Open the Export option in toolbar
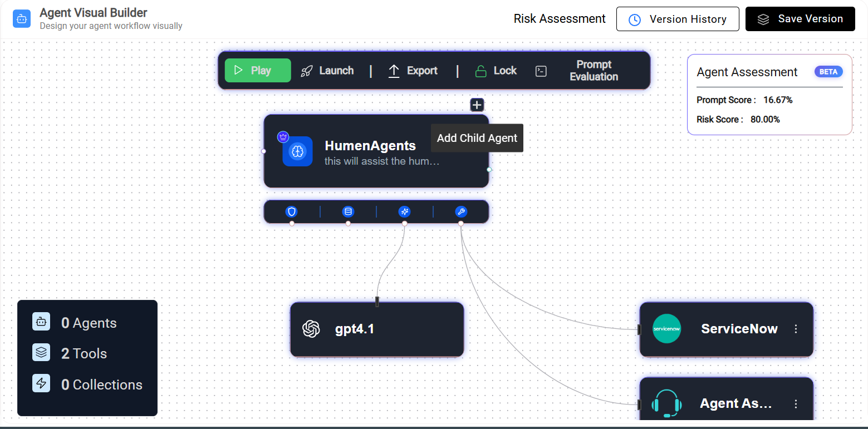Screen dimensions: 868x429 [413, 71]
